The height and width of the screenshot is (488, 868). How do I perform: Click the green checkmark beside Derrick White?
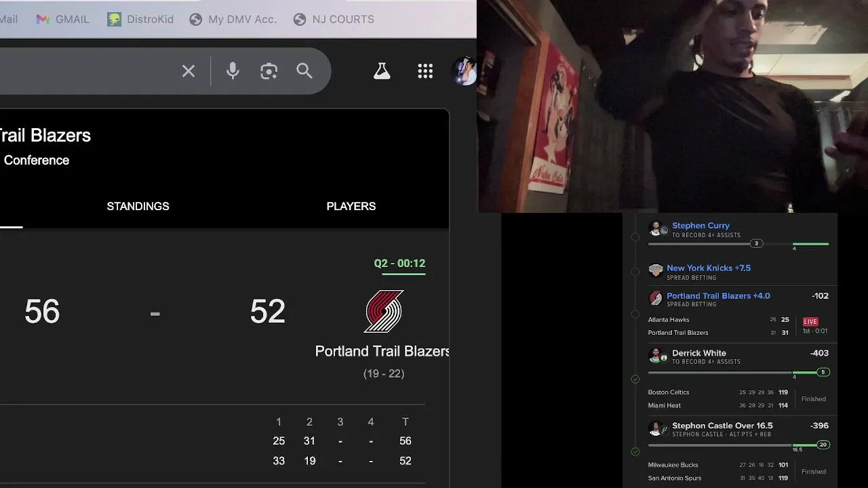pos(635,379)
